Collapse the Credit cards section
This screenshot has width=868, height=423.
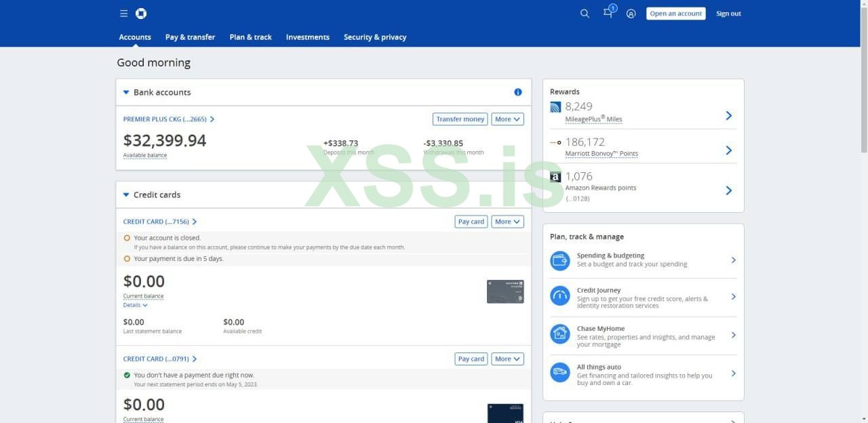click(126, 195)
